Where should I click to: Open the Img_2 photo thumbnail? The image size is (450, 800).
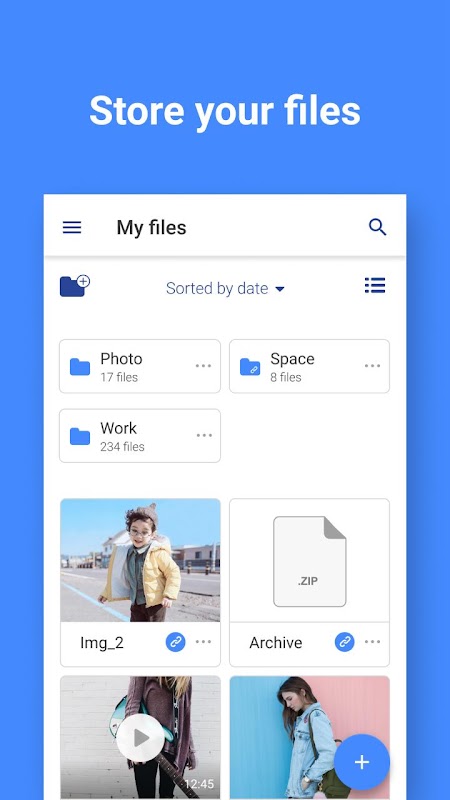coord(140,560)
